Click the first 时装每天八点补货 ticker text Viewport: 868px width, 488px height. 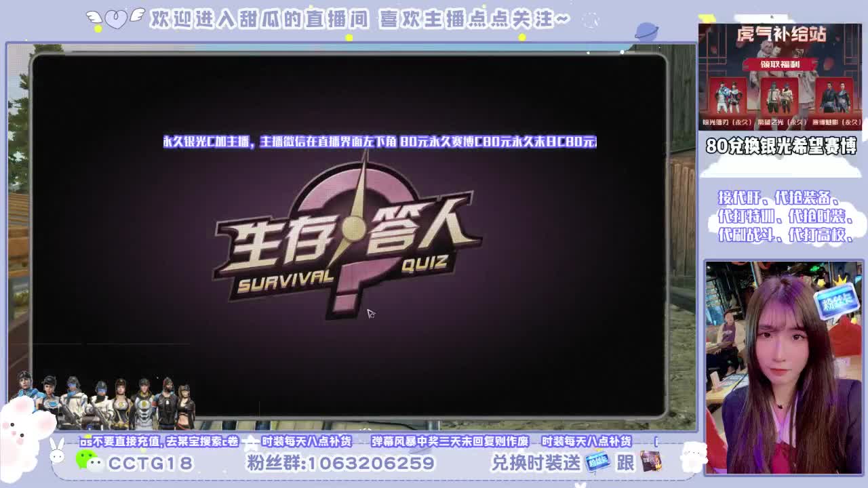307,441
